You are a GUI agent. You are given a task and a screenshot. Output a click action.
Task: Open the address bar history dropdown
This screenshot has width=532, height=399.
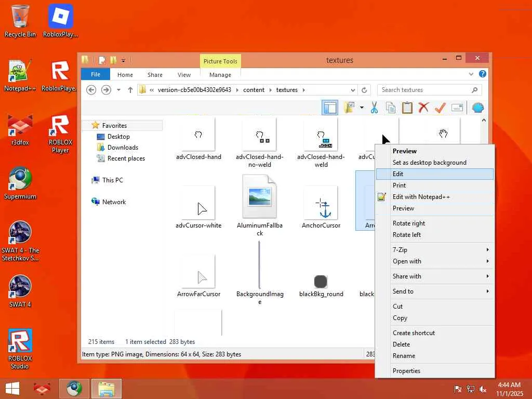[353, 90]
